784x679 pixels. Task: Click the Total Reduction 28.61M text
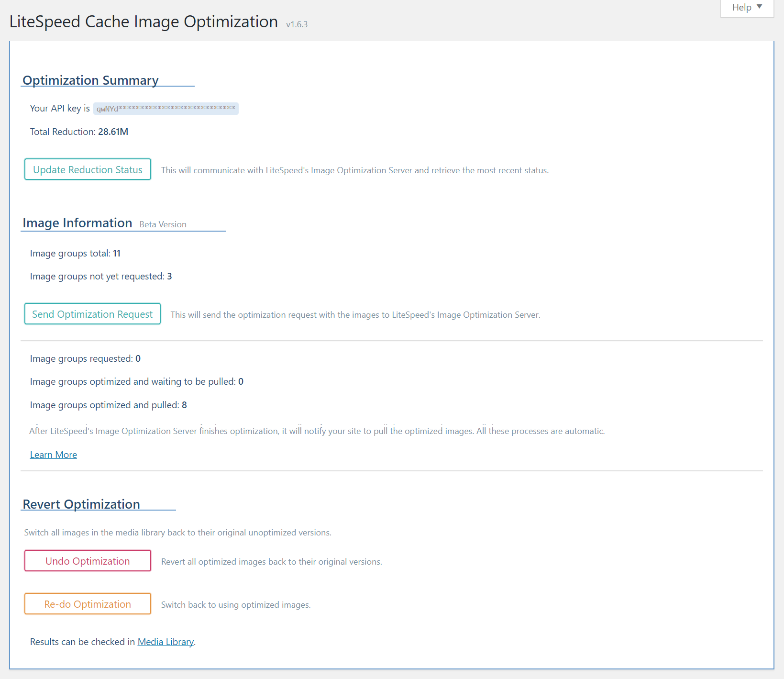[x=79, y=132]
